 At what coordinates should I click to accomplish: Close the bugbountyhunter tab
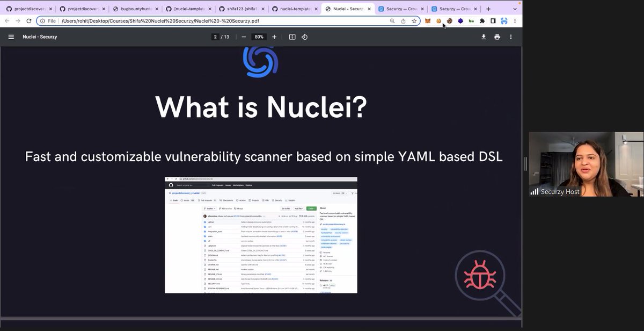coord(157,9)
